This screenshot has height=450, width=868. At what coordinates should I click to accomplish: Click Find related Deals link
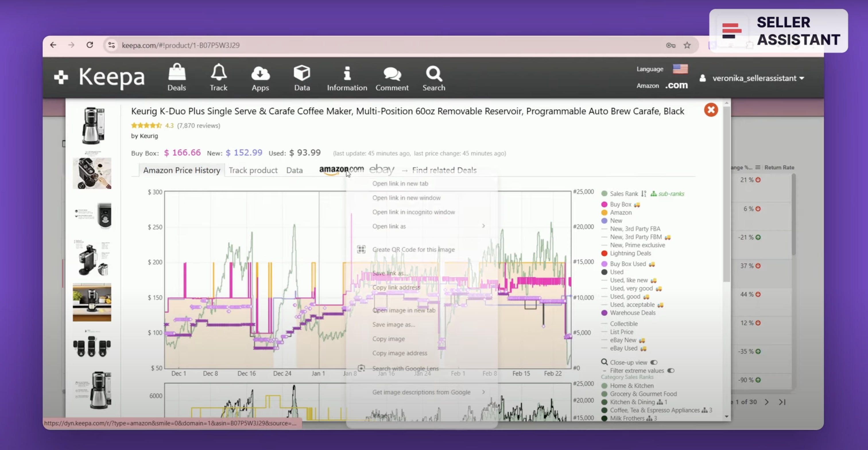(x=444, y=170)
